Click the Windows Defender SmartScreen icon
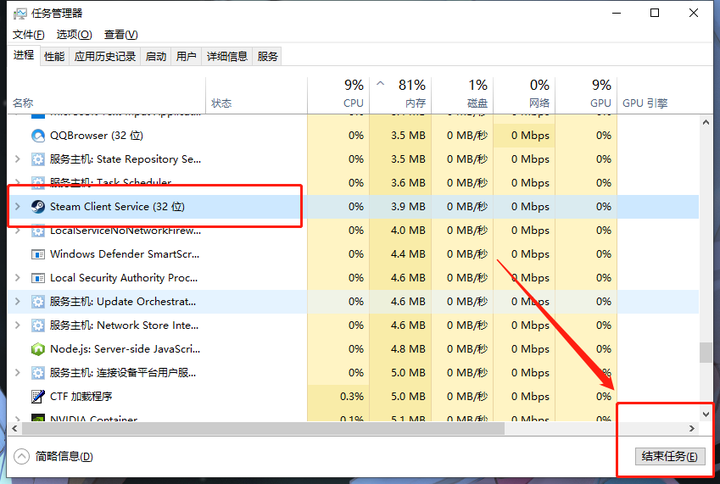Screen dimensions: 720x484 (x=38, y=254)
